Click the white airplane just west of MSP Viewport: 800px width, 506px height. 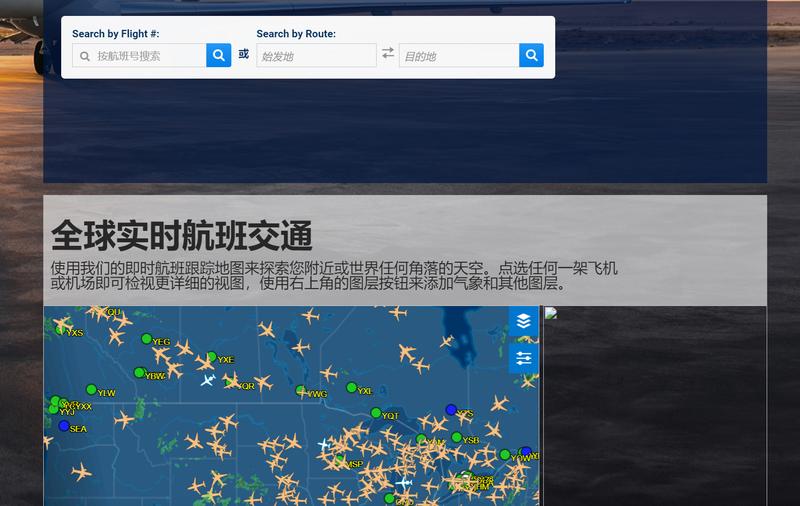[325, 444]
